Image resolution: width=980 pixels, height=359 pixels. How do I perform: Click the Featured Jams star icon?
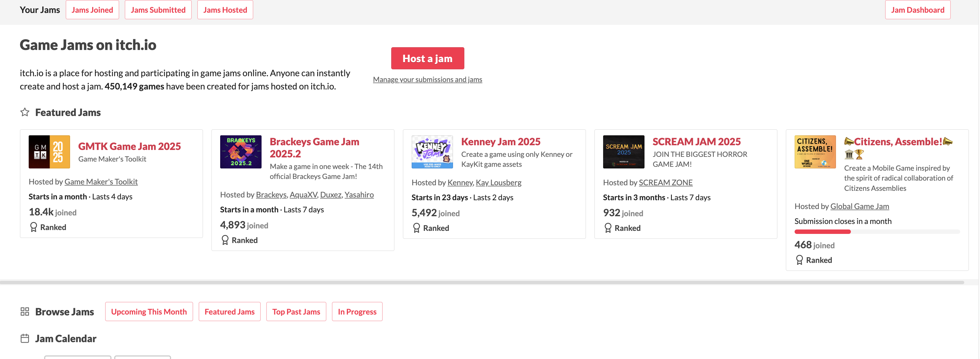pyautogui.click(x=25, y=112)
